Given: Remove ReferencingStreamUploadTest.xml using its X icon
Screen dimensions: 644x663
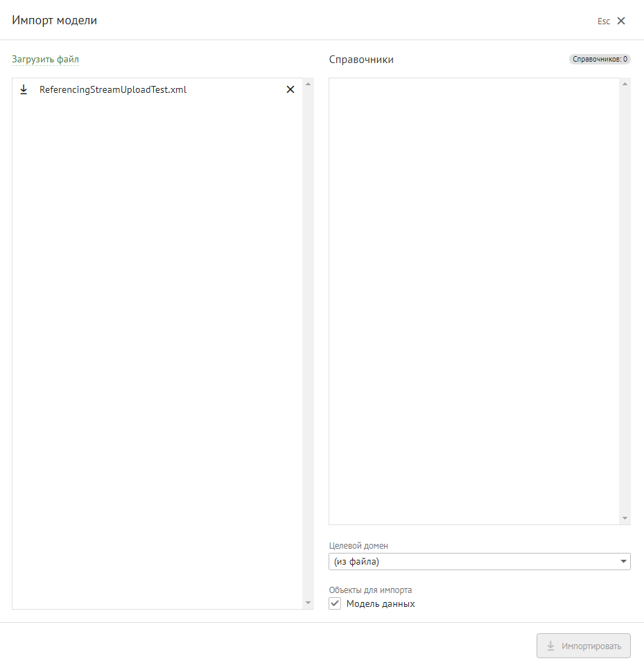Looking at the screenshot, I should [290, 89].
